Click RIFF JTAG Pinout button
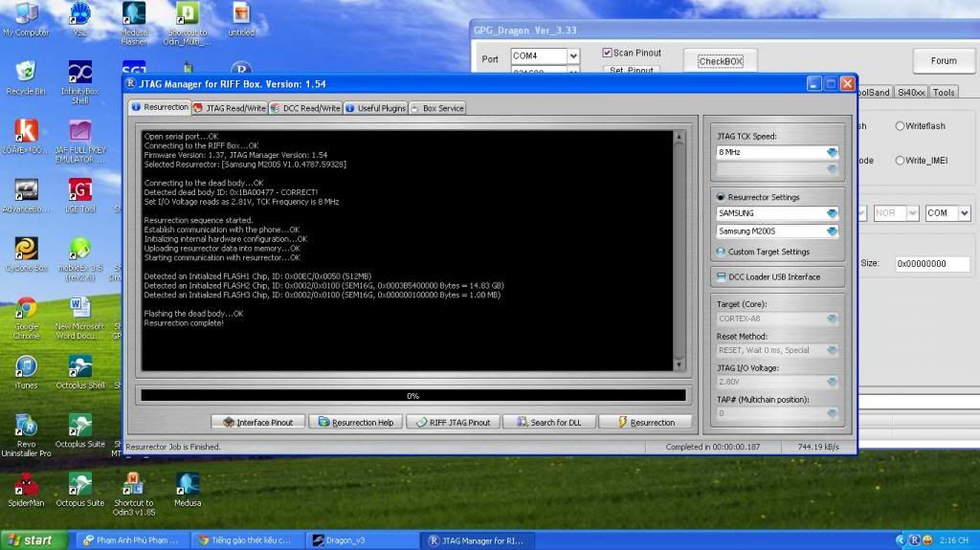Screen dimensions: 980x550 pyautogui.click(x=453, y=423)
